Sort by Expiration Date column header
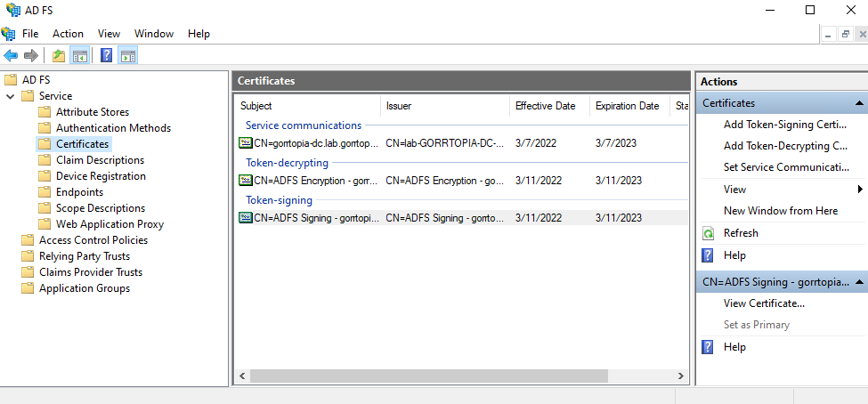The height and width of the screenshot is (404, 868). pos(629,106)
